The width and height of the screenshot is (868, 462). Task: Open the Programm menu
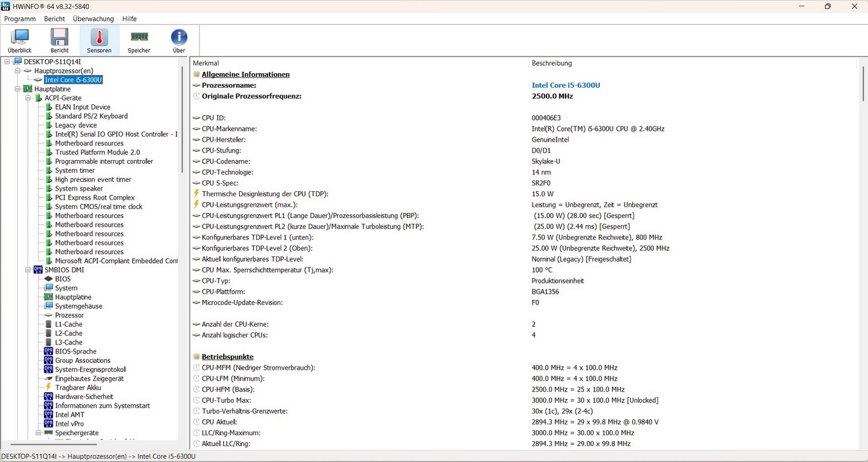(20, 19)
